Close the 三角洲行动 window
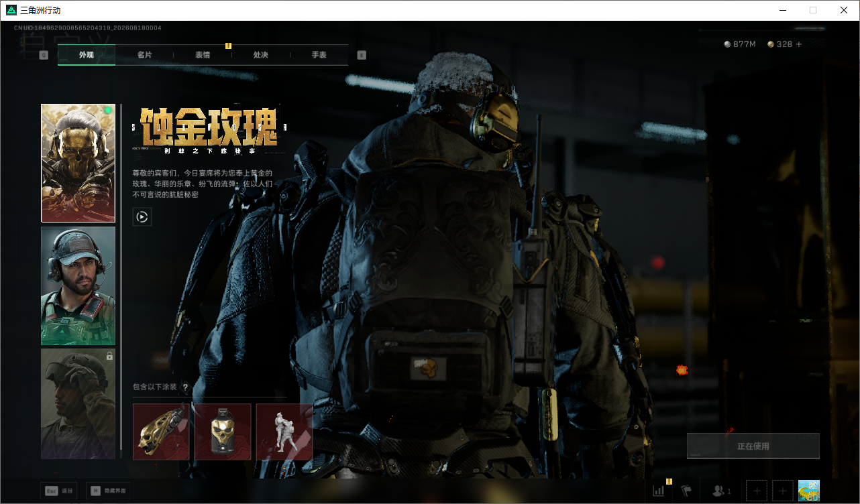 [x=844, y=10]
